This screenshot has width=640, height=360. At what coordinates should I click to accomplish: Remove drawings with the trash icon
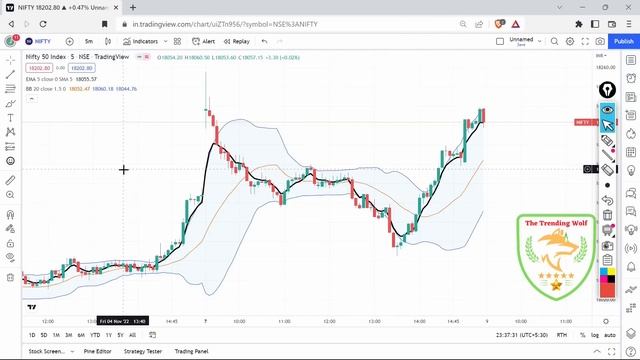pos(10,278)
